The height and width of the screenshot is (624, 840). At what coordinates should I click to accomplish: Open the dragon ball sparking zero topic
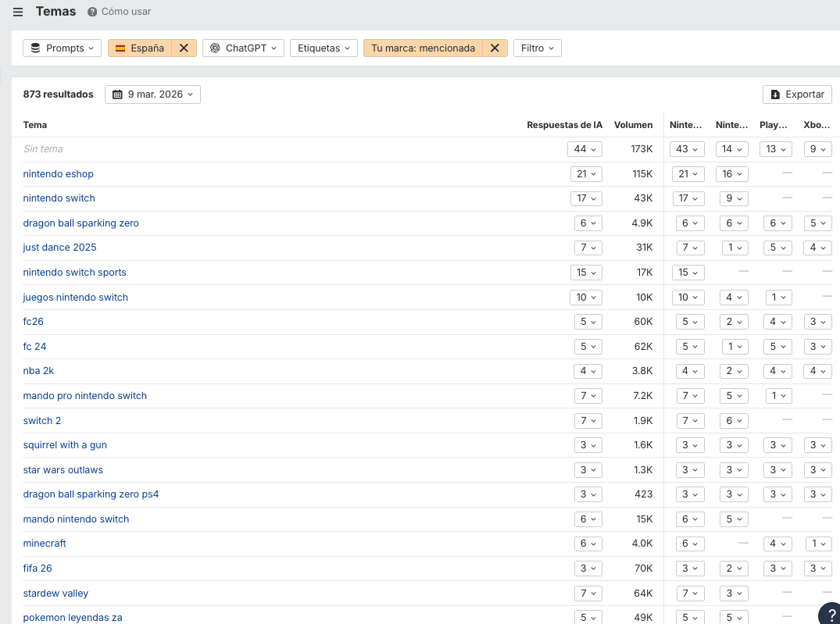coord(81,223)
